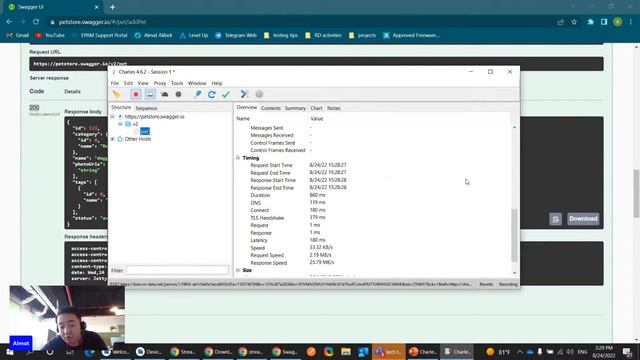This screenshot has height=360, width=640.
Task: Click the Recording status bar button
Action: (x=508, y=284)
